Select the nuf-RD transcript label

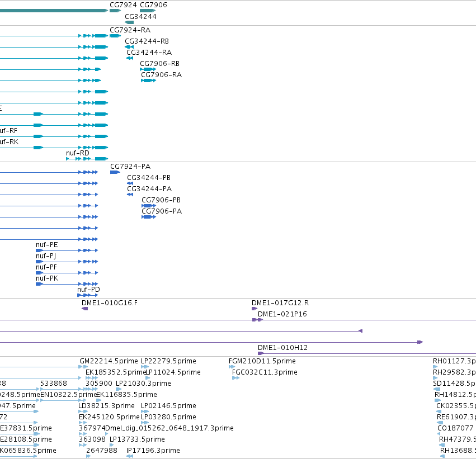(x=78, y=153)
